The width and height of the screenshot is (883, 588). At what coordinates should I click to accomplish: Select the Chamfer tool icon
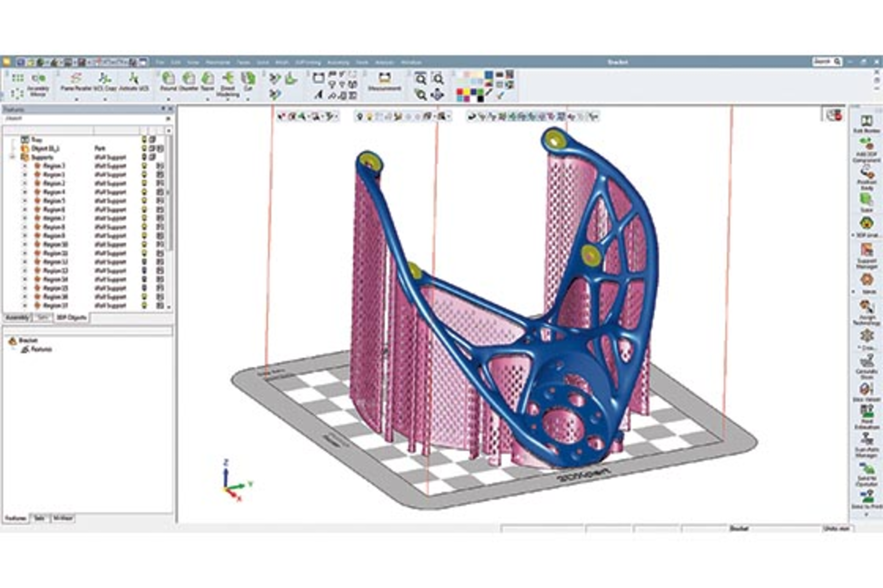(x=188, y=79)
